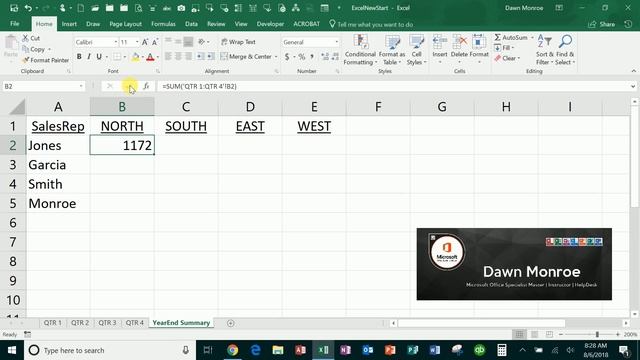This screenshot has height=360, width=640.
Task: Open the font size dropdown
Action: pyautogui.click(x=137, y=42)
